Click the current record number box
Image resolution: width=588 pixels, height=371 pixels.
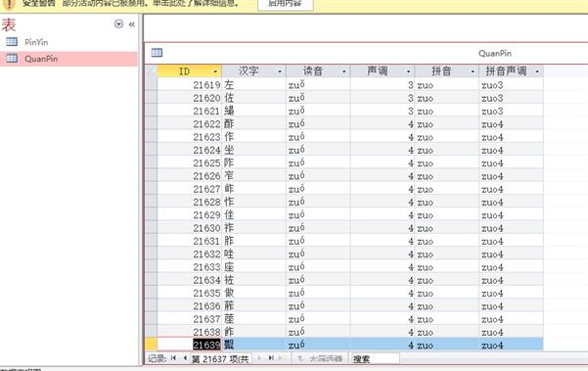(x=220, y=359)
